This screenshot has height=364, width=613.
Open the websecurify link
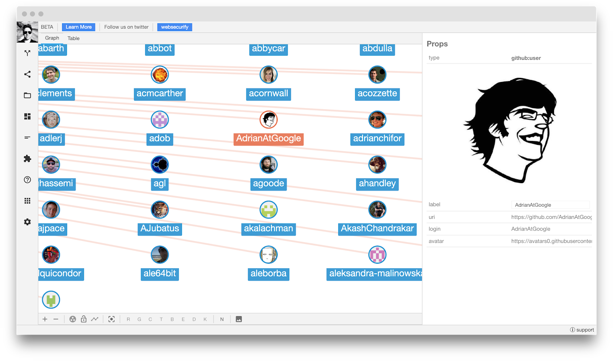[175, 27]
